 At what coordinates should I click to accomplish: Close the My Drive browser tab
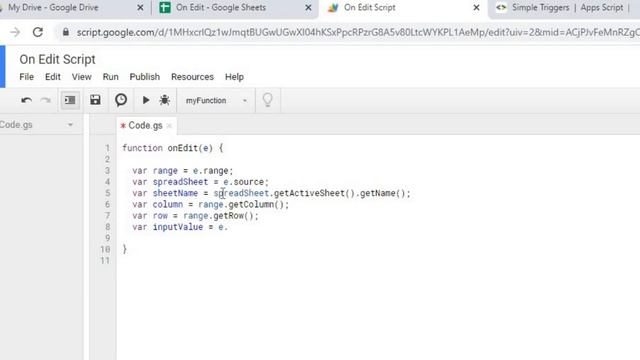pyautogui.click(x=140, y=8)
